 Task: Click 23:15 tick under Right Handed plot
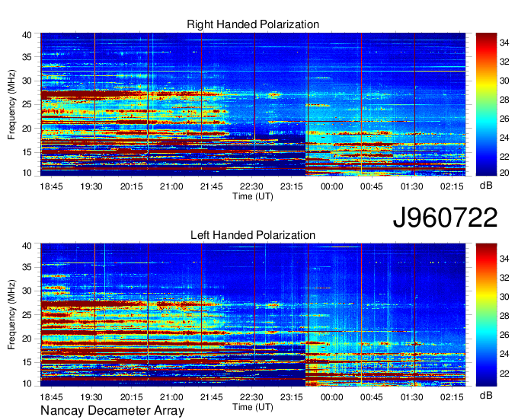pos(291,186)
